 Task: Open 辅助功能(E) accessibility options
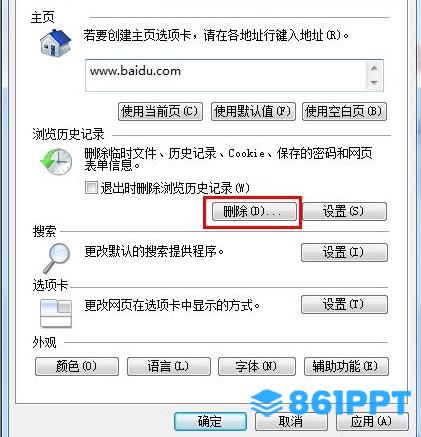tap(346, 367)
